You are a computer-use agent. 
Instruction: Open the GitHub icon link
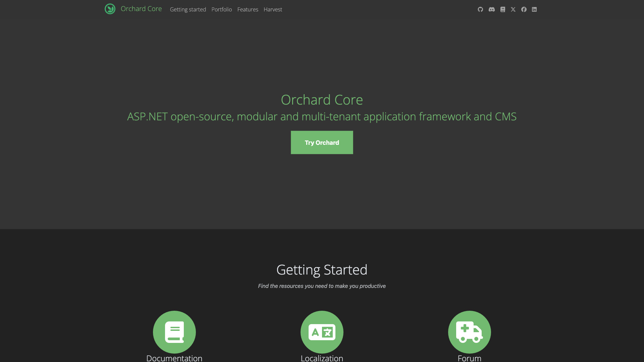[480, 9]
